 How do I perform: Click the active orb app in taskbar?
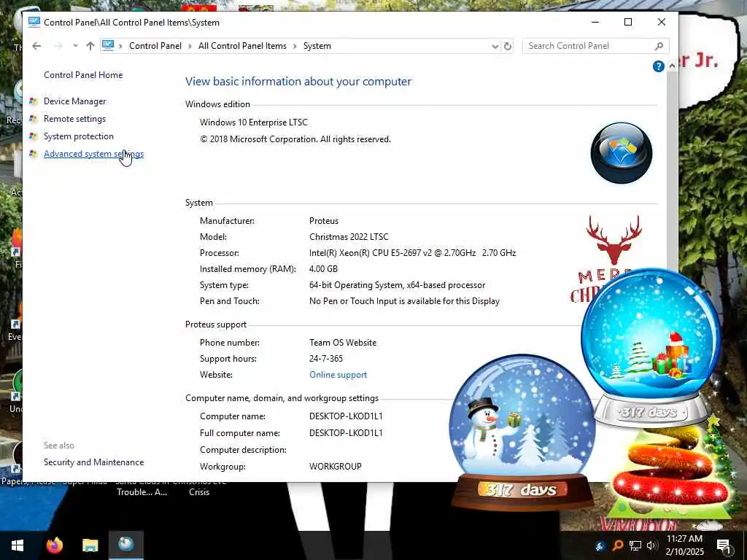[x=125, y=545]
